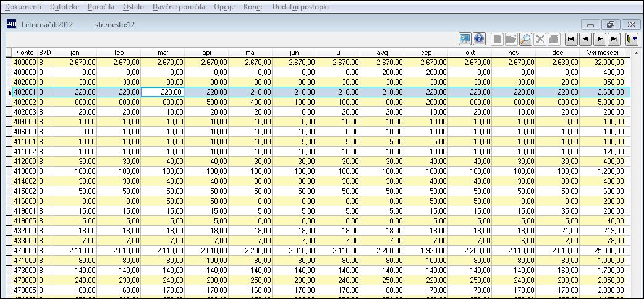Click the greyed print icon
The image size is (644, 299).
[x=554, y=39]
